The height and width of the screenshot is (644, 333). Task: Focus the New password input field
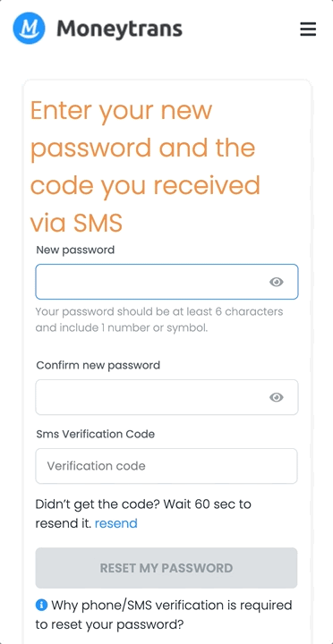[166, 282]
